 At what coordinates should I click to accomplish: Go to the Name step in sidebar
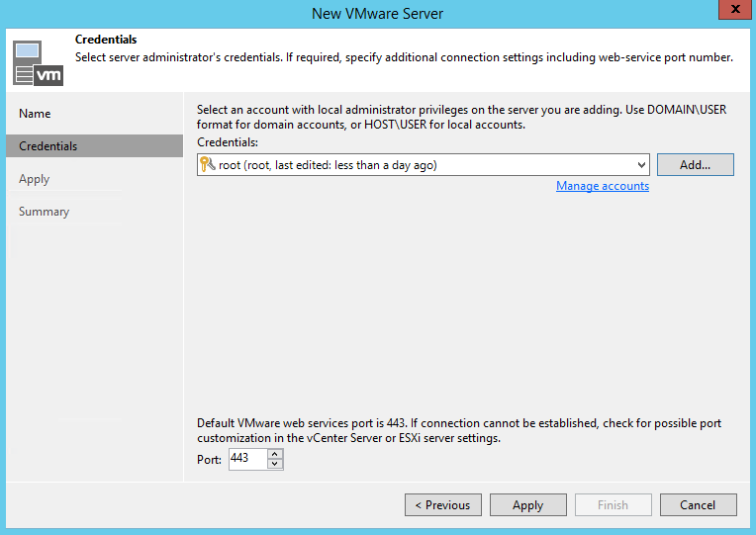click(x=35, y=114)
